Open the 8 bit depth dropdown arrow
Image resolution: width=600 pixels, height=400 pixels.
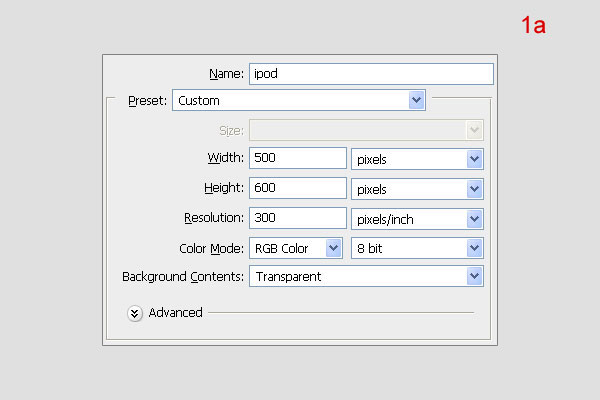click(x=474, y=248)
